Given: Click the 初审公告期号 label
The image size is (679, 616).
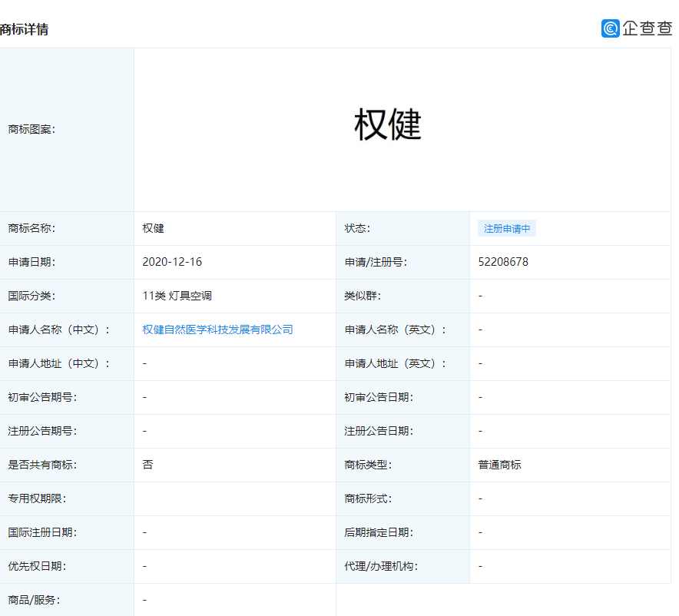Looking at the screenshot, I should [42, 397].
